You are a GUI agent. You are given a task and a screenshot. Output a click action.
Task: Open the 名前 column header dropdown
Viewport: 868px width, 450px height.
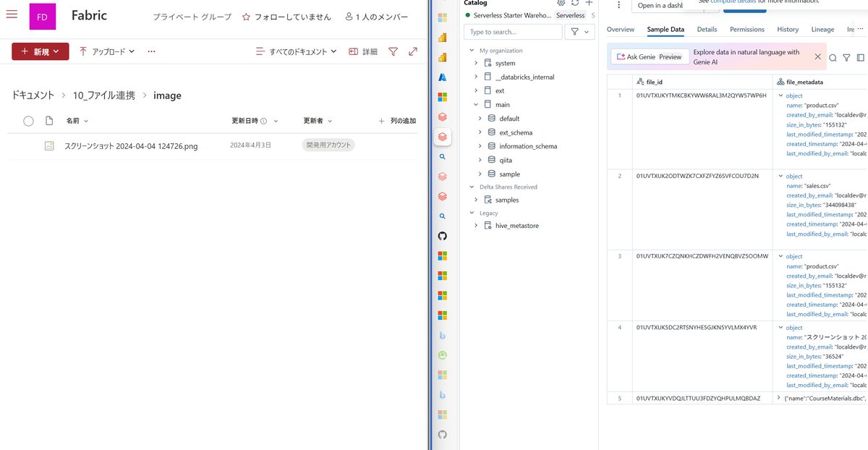coord(77,121)
